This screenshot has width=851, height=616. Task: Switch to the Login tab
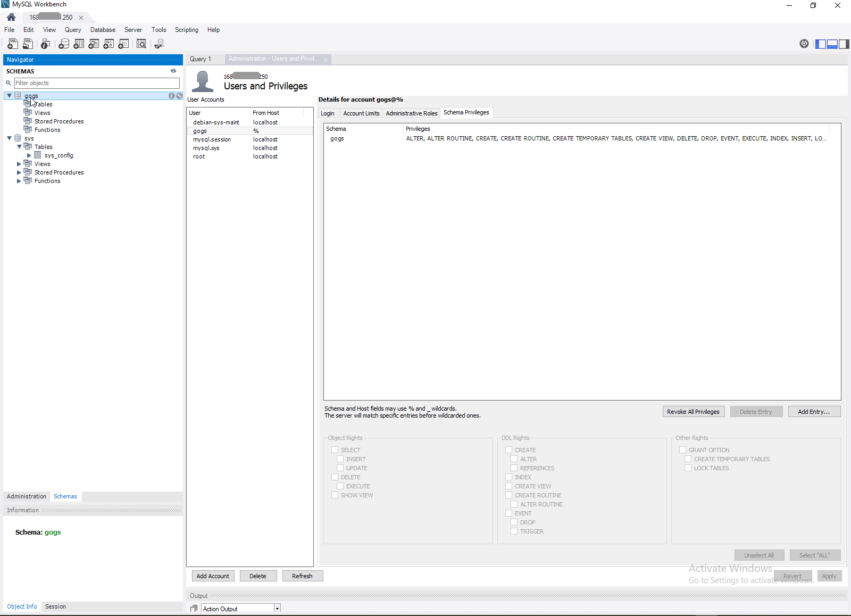pyautogui.click(x=328, y=113)
